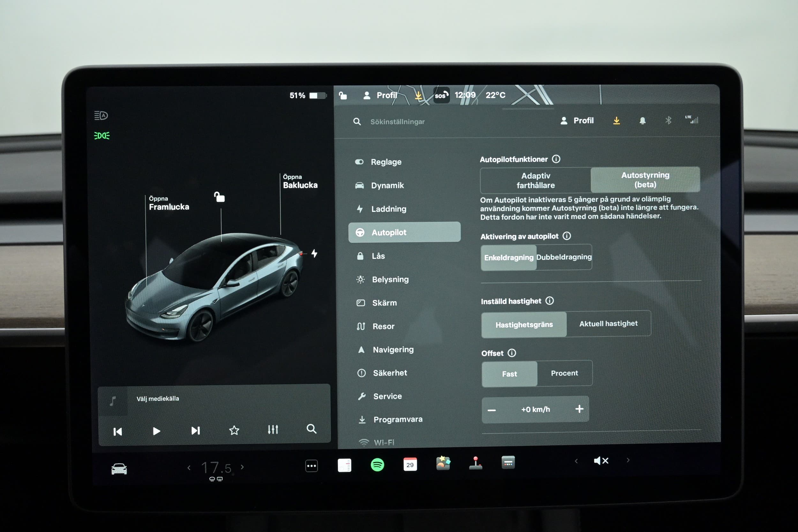Screen dimensions: 798x532
Task: Tap Öppna Framlucka to open frunk
Action: pyautogui.click(x=169, y=203)
